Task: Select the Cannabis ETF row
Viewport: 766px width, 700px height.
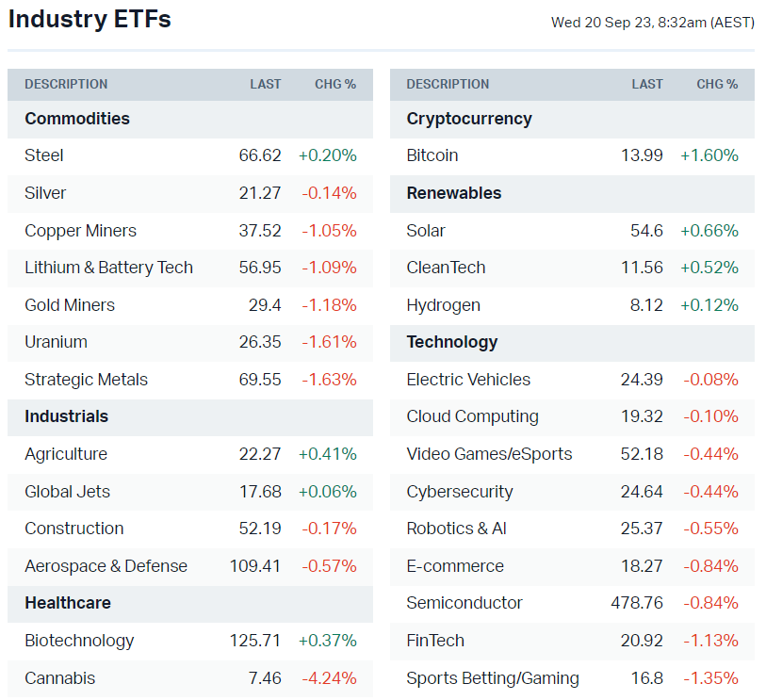Action: (59, 678)
